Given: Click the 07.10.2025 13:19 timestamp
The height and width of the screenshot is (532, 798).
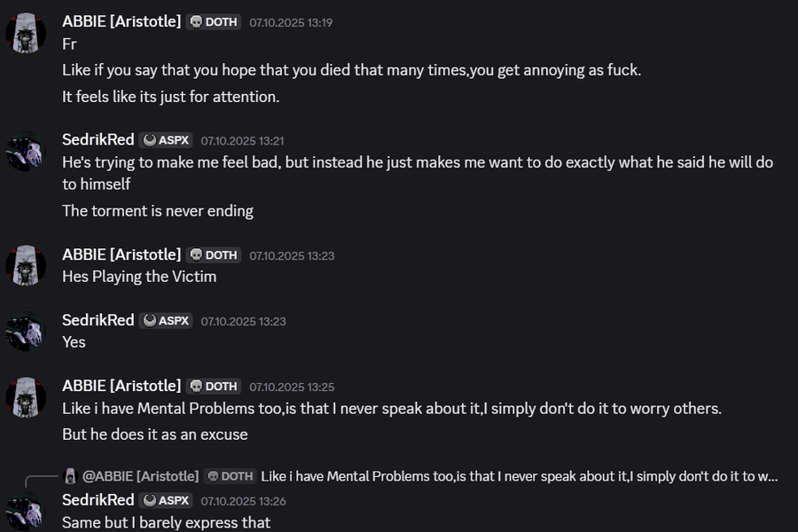Looking at the screenshot, I should coord(291,22).
